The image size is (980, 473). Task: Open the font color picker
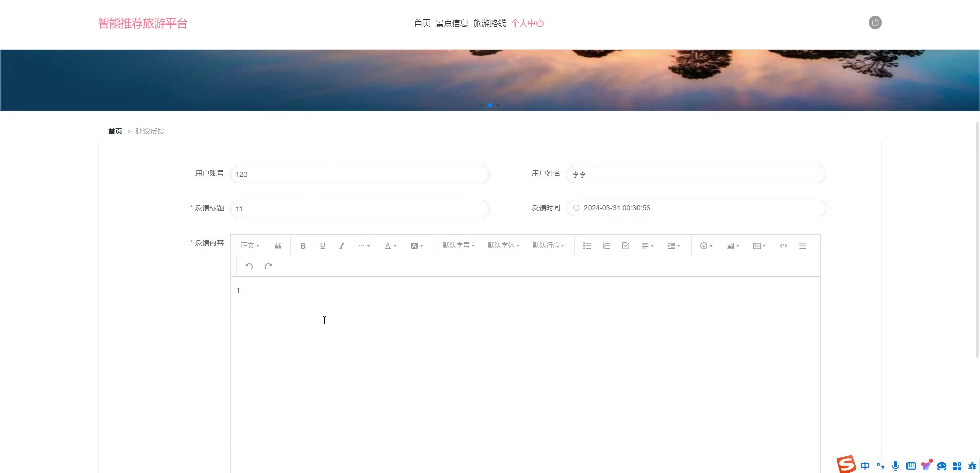pos(390,246)
